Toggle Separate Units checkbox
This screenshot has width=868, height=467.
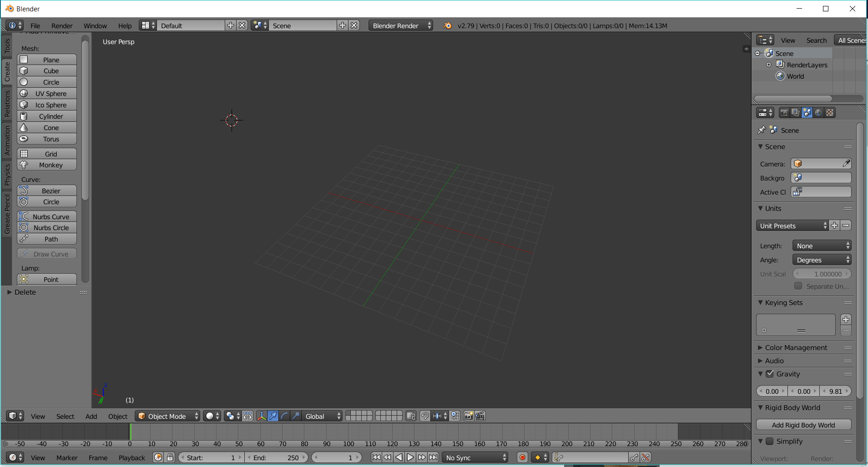pos(798,286)
